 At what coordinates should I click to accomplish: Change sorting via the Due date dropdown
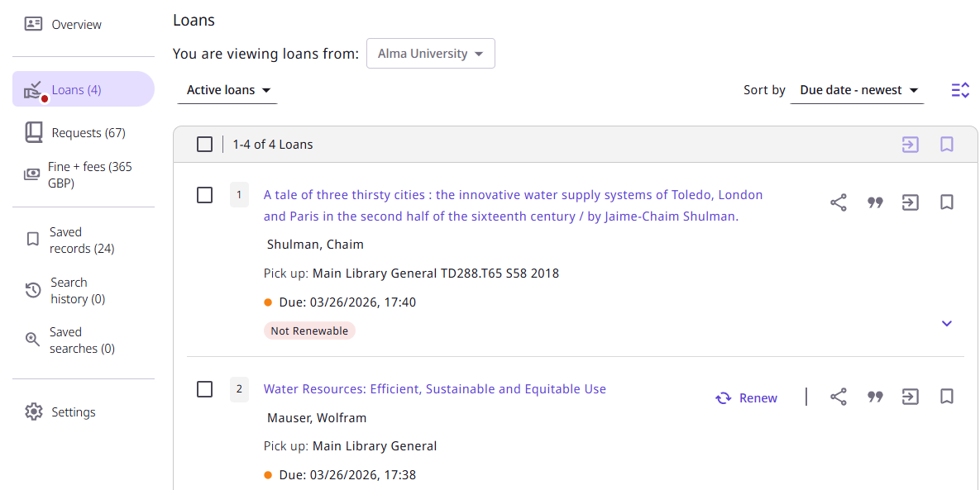tap(857, 90)
